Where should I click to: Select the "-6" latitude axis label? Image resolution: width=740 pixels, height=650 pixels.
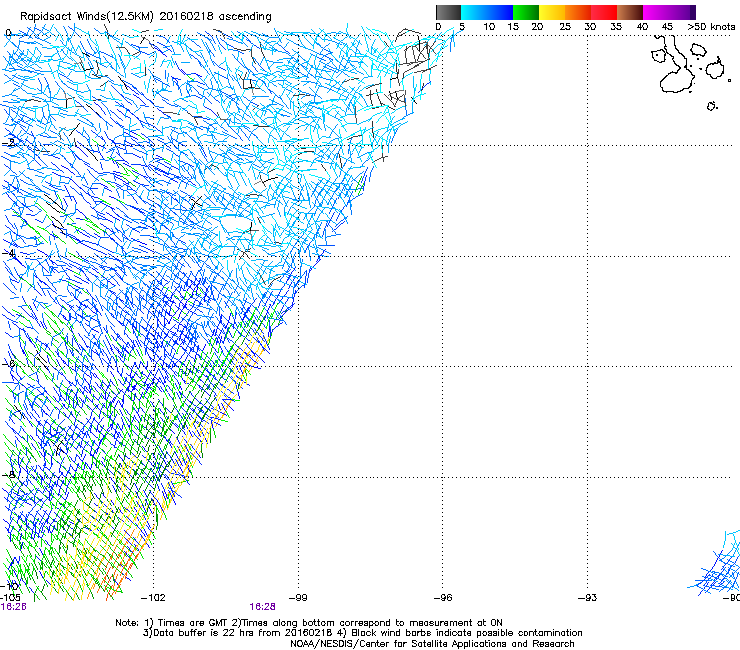(x=9, y=363)
